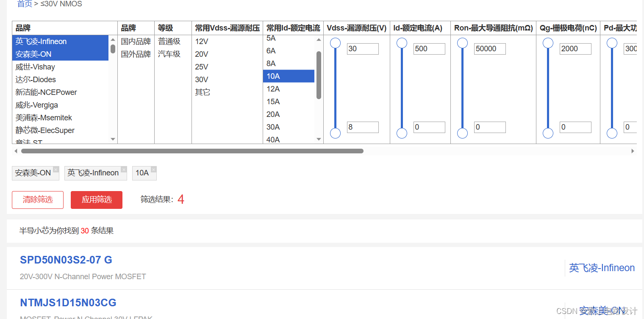The width and height of the screenshot is (644, 319).
Task: Select 美浦森-Msemitek brand
Action: (x=60, y=118)
